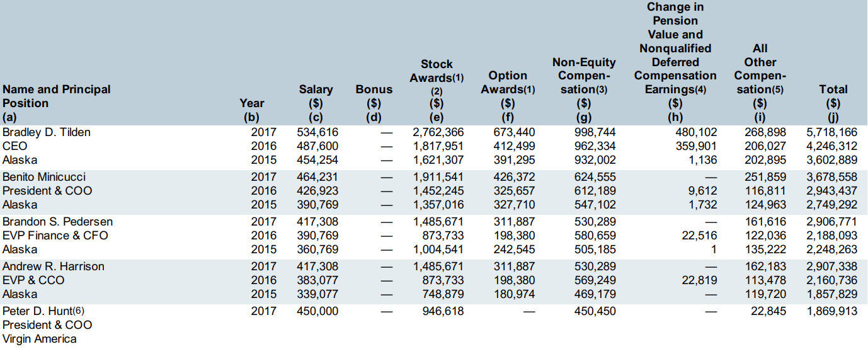The image size is (868, 349).
Task: Click the name Bradley D. Tilden
Action: tap(47, 132)
